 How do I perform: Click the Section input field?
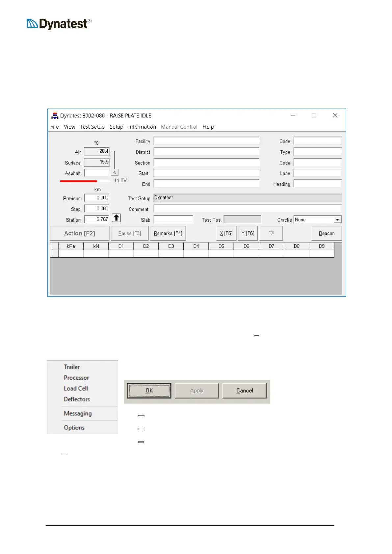[x=207, y=163]
